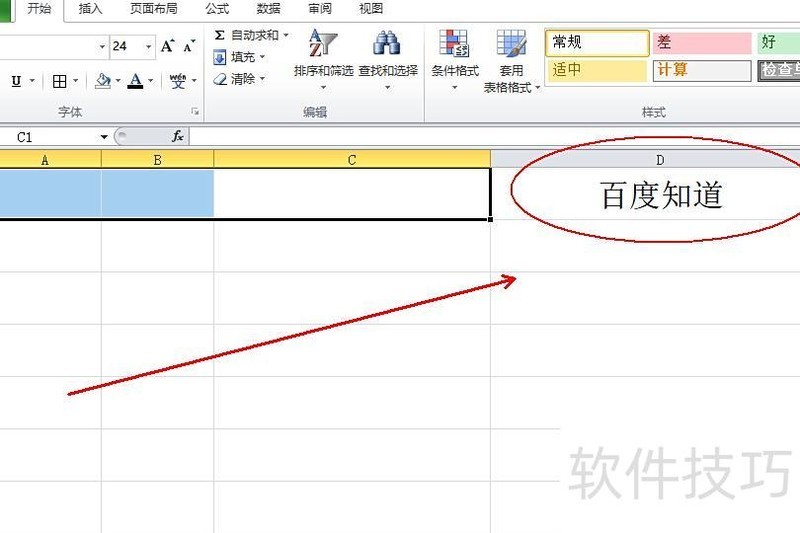Toggle underline formatting

(16, 81)
